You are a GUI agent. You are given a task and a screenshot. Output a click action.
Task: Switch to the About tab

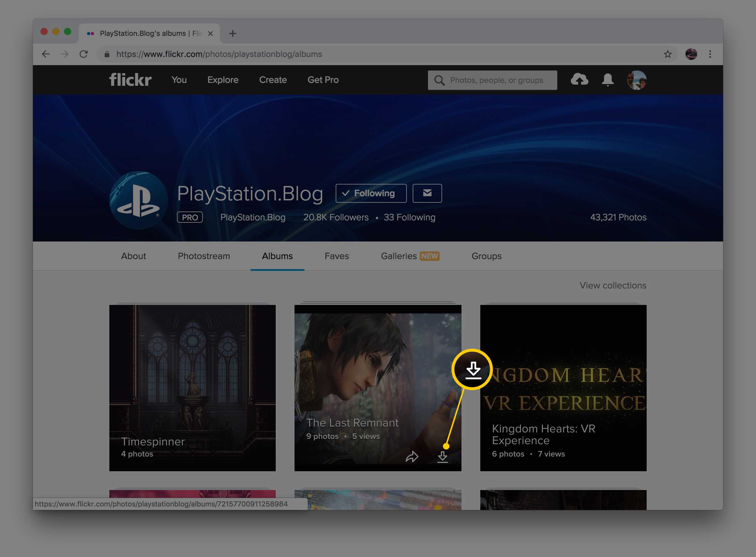pyautogui.click(x=133, y=256)
